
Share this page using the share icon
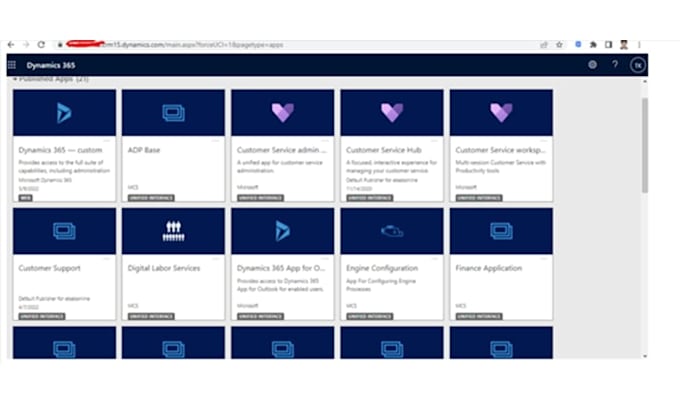click(x=544, y=44)
